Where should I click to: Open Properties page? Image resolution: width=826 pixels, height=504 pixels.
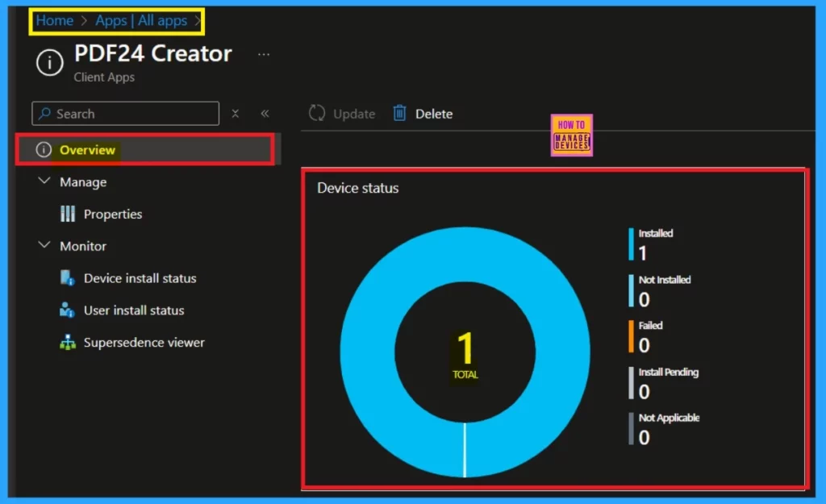click(x=113, y=214)
